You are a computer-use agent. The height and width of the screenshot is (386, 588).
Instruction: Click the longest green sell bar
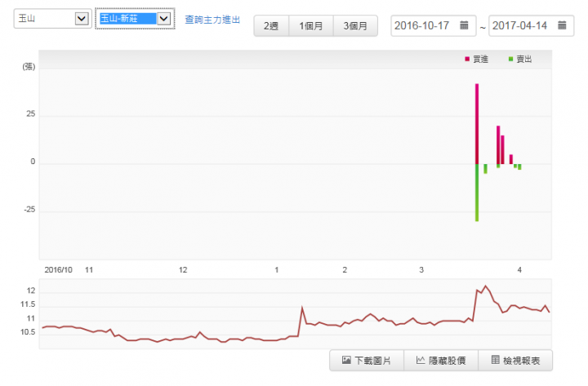[477, 193]
